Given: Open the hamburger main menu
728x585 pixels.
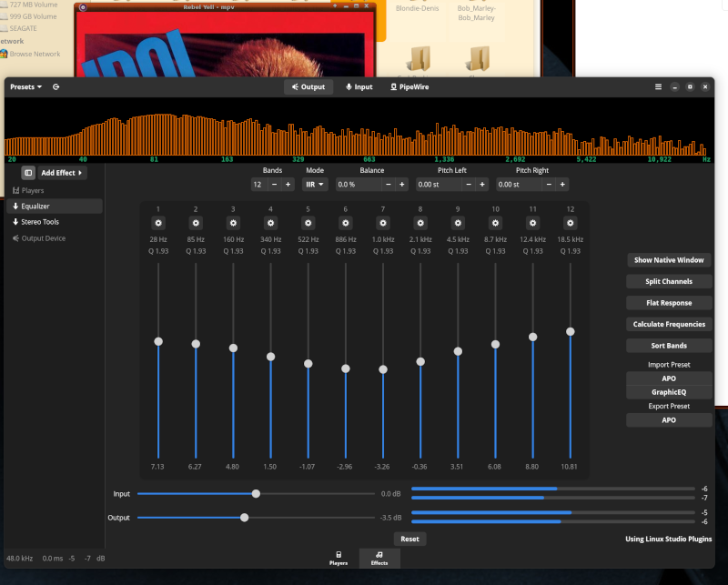Looking at the screenshot, I should coord(658,87).
